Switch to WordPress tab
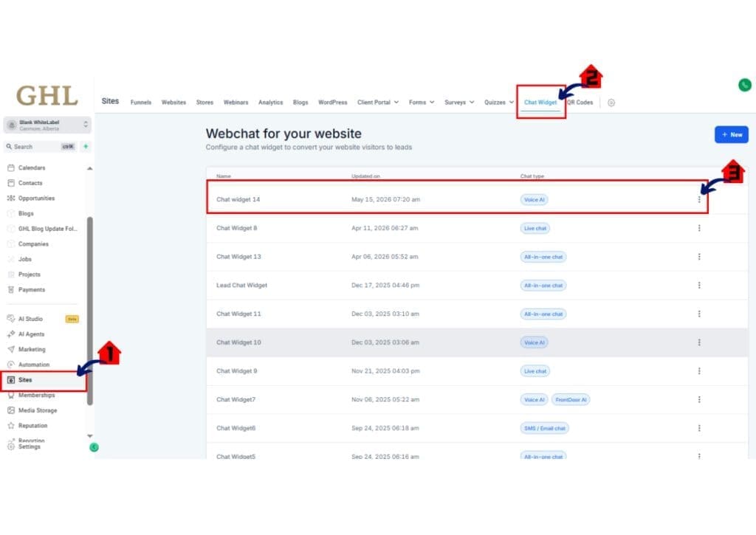 (333, 102)
